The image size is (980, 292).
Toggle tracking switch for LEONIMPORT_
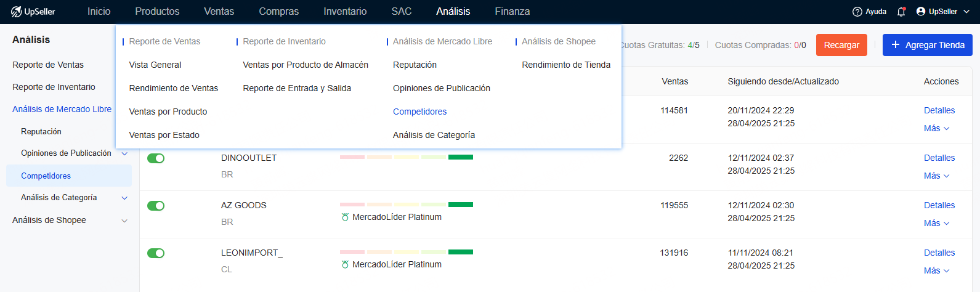156,253
